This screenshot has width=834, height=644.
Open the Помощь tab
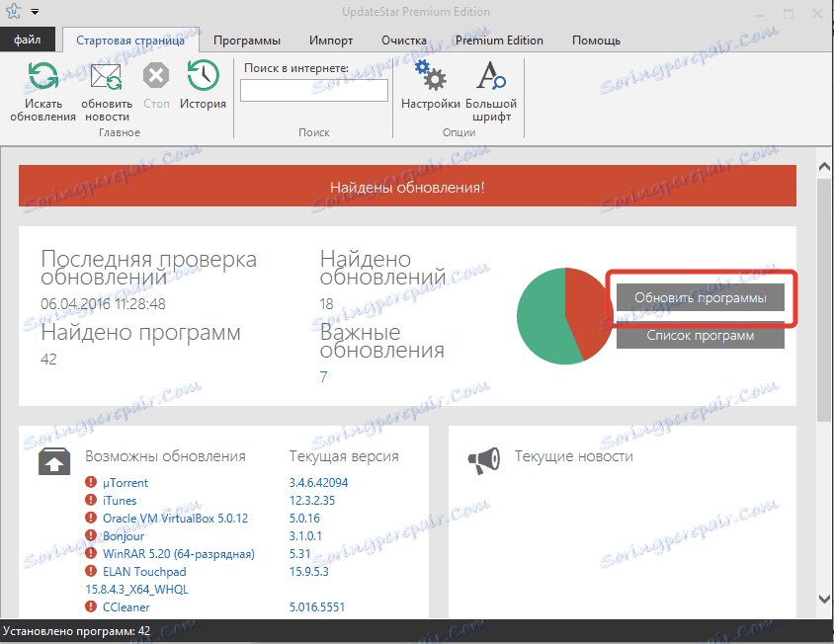pyautogui.click(x=596, y=40)
